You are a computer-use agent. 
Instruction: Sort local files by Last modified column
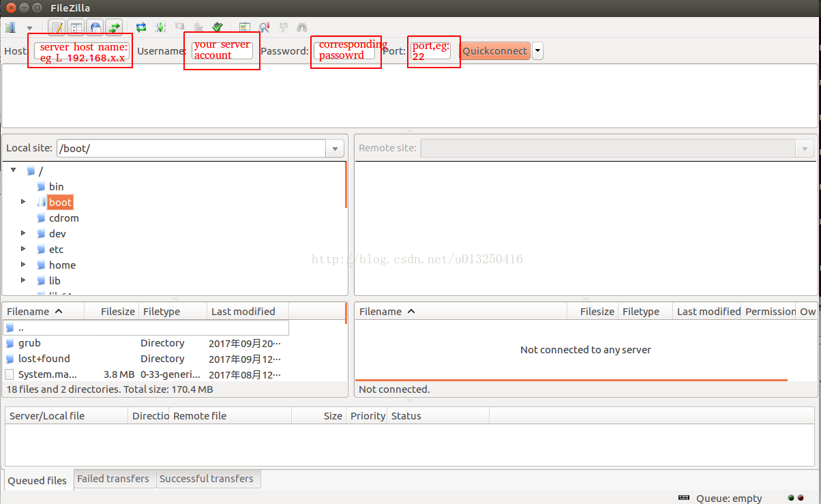[x=243, y=312]
